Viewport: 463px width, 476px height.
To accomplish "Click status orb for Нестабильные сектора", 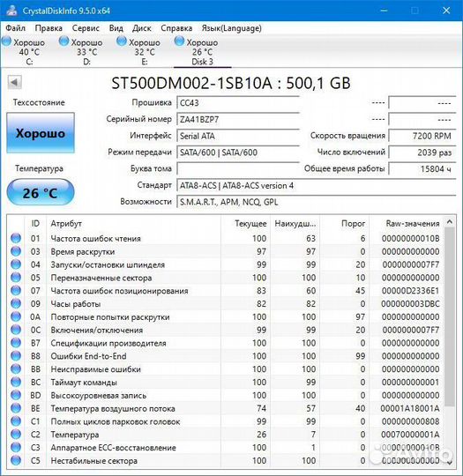I will pyautogui.click(x=16, y=460).
